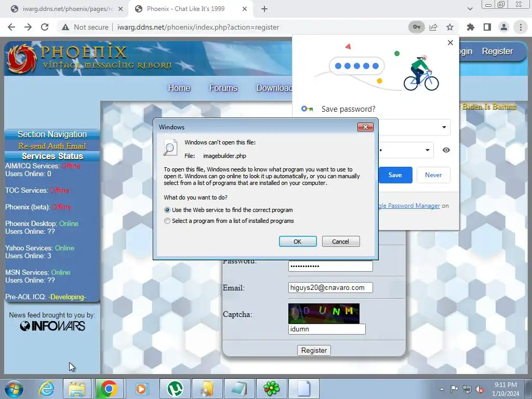Select a program from installed programs radio
The image size is (532, 399).
[167, 221]
